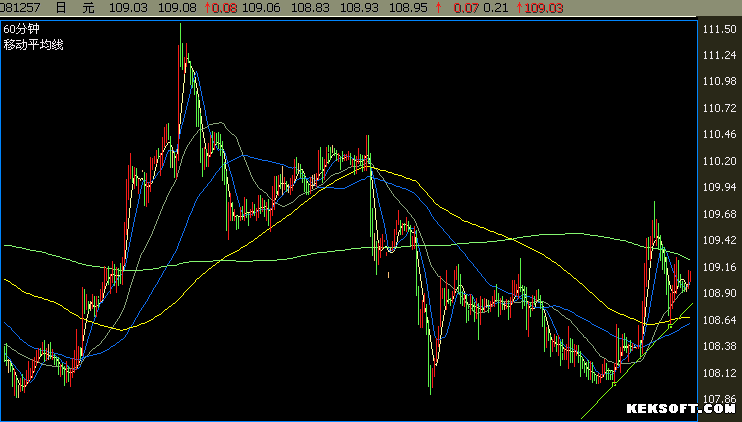Click the 108.38 price axis label
The width and height of the screenshot is (742, 422).
[x=719, y=346]
